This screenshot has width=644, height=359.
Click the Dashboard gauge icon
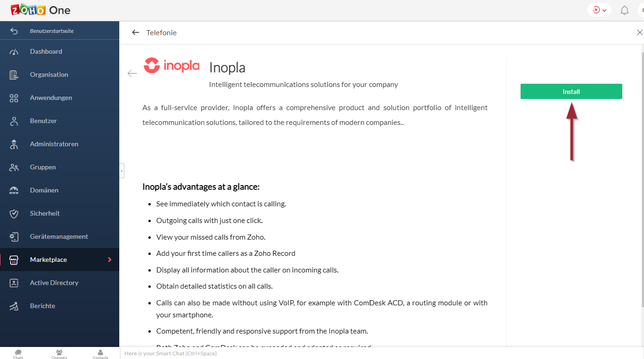point(14,52)
